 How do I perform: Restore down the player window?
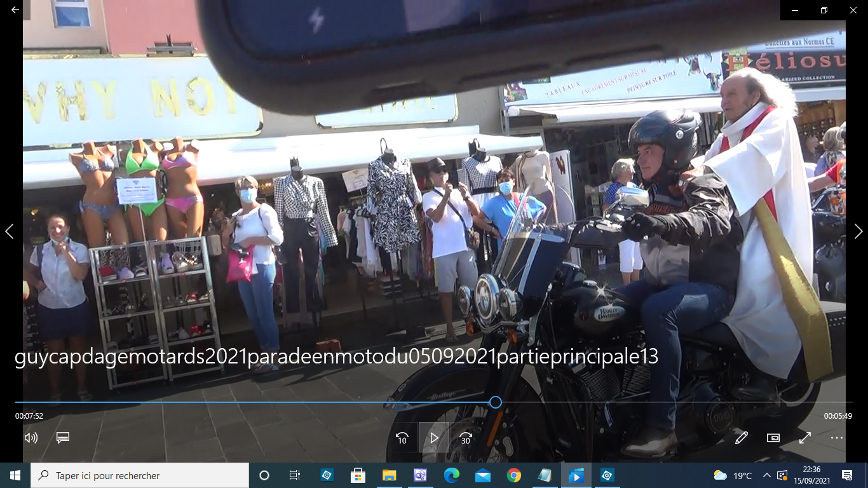point(824,10)
